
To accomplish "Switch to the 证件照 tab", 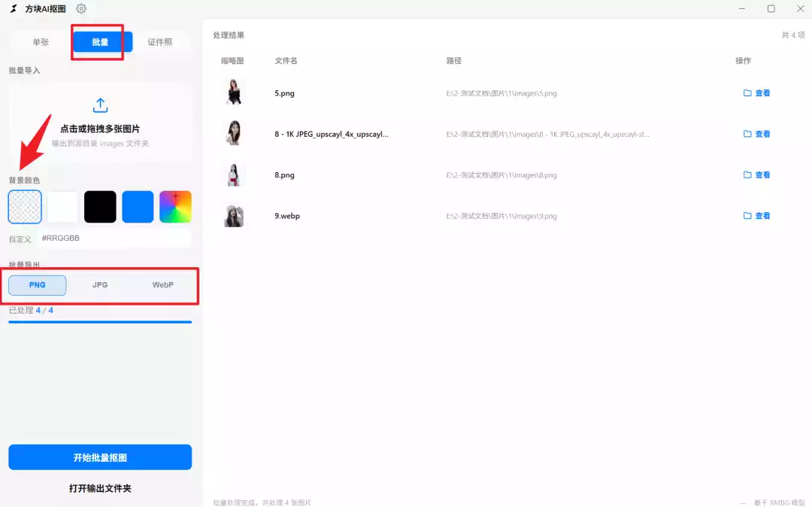I will 159,42.
